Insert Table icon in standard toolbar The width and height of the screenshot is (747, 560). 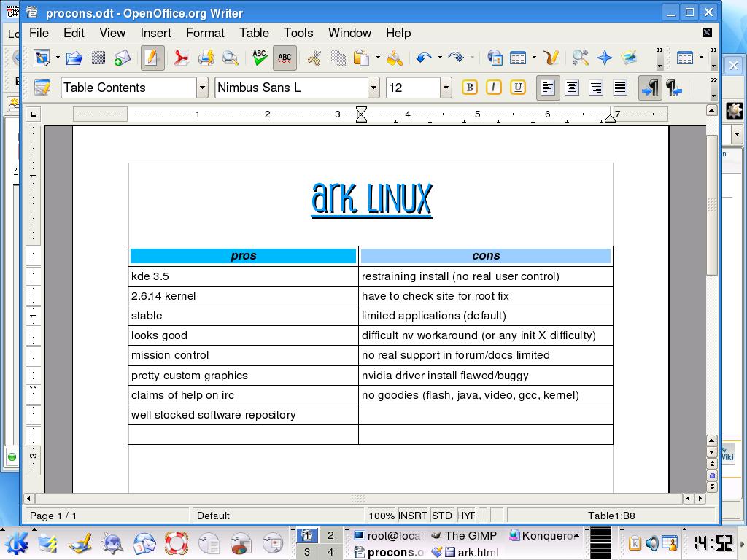click(x=518, y=58)
